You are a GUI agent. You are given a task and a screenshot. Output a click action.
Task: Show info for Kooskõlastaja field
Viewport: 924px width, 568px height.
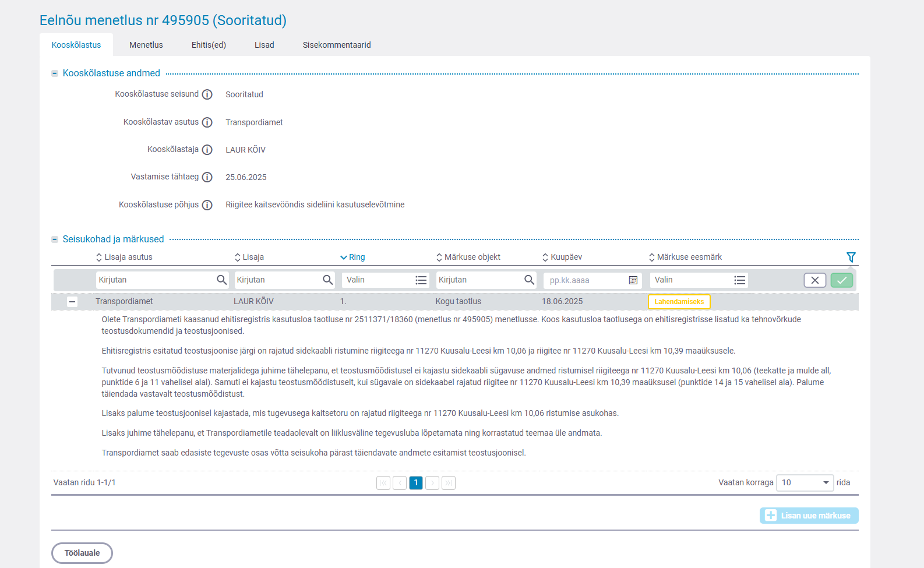[207, 150]
